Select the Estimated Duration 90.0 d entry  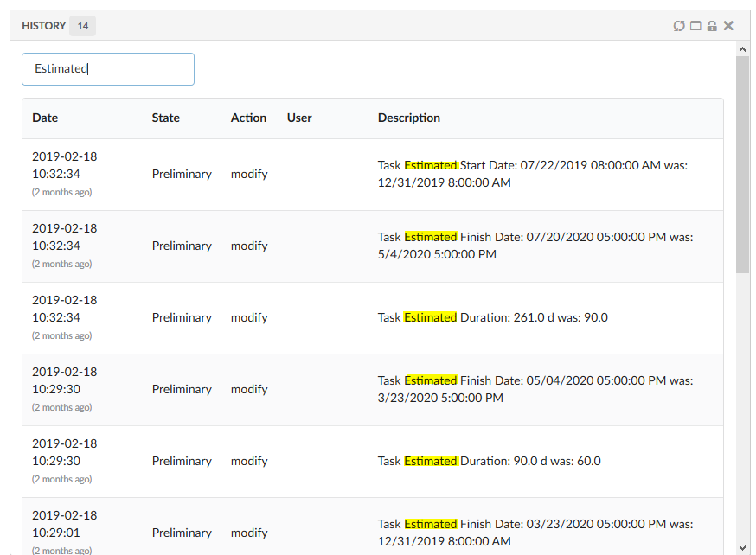pyautogui.click(x=490, y=461)
